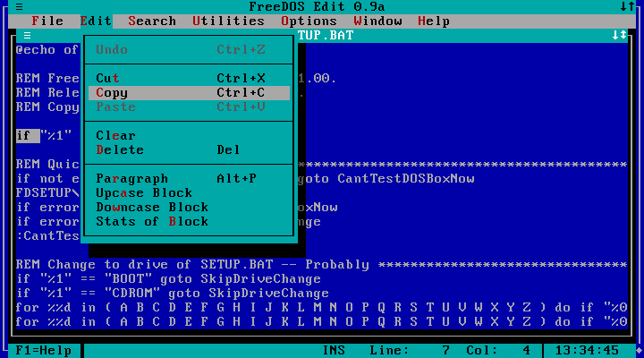
Task: Click F1=Help in the status bar
Action: [x=44, y=351]
